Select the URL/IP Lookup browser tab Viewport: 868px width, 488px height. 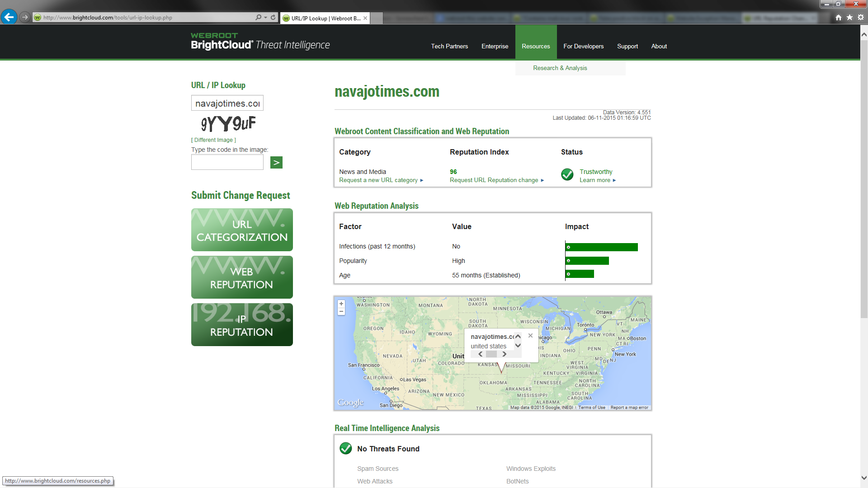pyautogui.click(x=325, y=18)
